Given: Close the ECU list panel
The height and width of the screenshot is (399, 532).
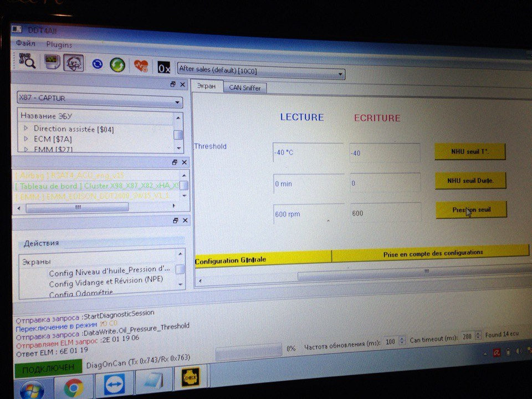Looking at the screenshot, I should [x=184, y=162].
